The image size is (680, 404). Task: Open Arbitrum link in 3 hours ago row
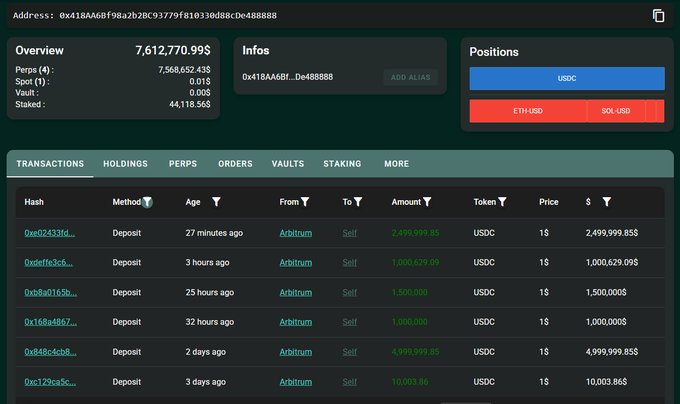[x=296, y=262]
